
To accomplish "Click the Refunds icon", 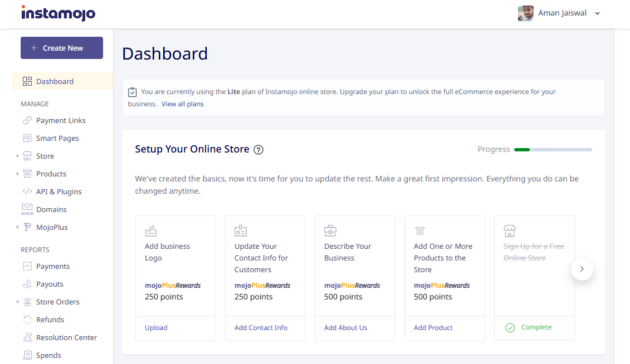I will tap(27, 319).
